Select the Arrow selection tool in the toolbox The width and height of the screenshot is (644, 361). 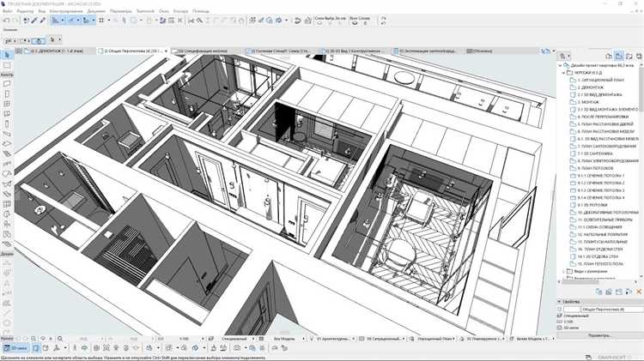7,55
